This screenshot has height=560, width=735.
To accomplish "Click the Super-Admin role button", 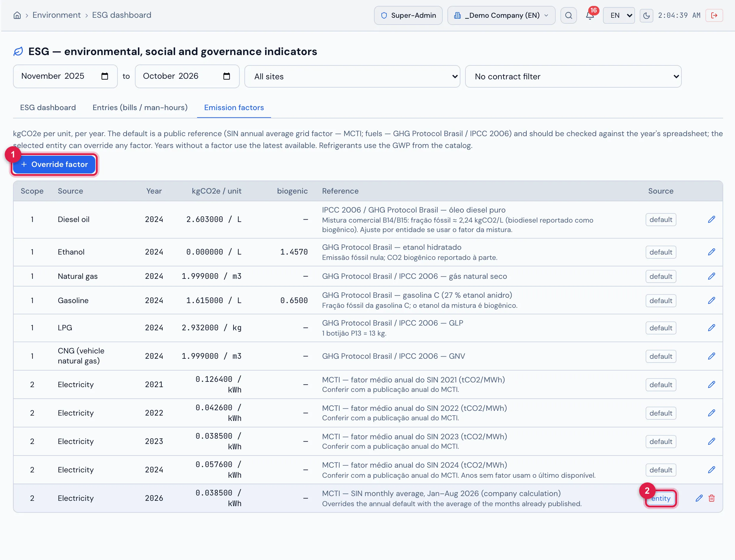I will tap(408, 15).
